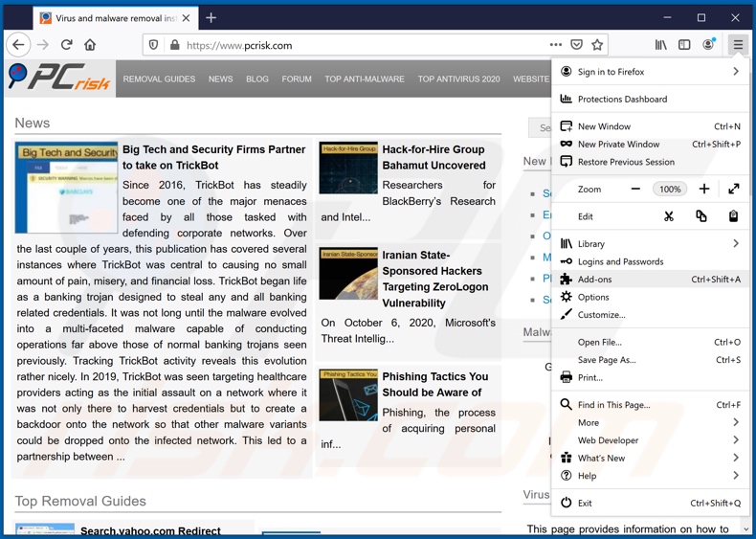Open Logins and Passwords

[x=650, y=261]
